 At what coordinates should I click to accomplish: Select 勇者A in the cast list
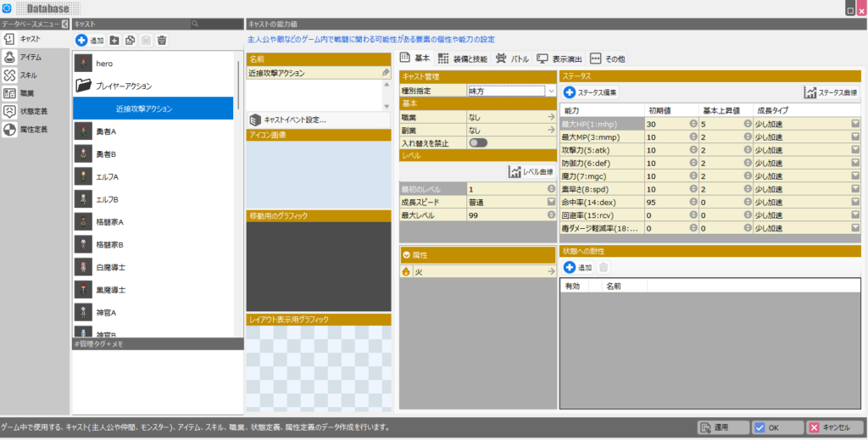106,131
